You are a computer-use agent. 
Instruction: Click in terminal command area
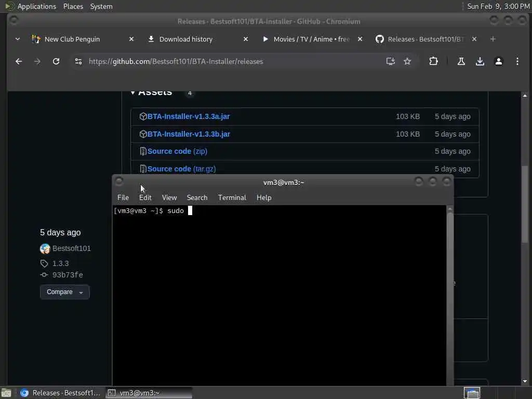point(279,295)
